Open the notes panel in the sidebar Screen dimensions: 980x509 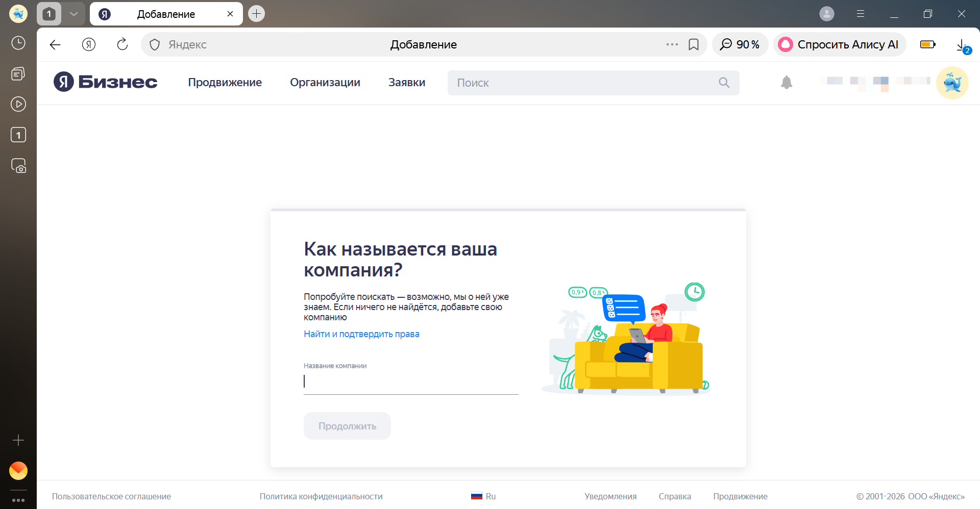coord(18,73)
